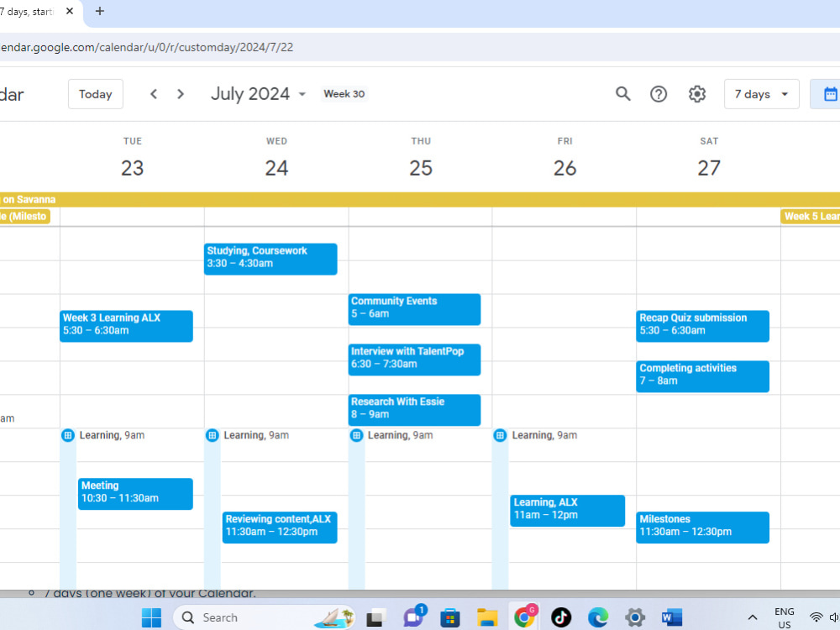Show hidden system tray icons chevron
Screen dimensions: 840x630
(752, 617)
